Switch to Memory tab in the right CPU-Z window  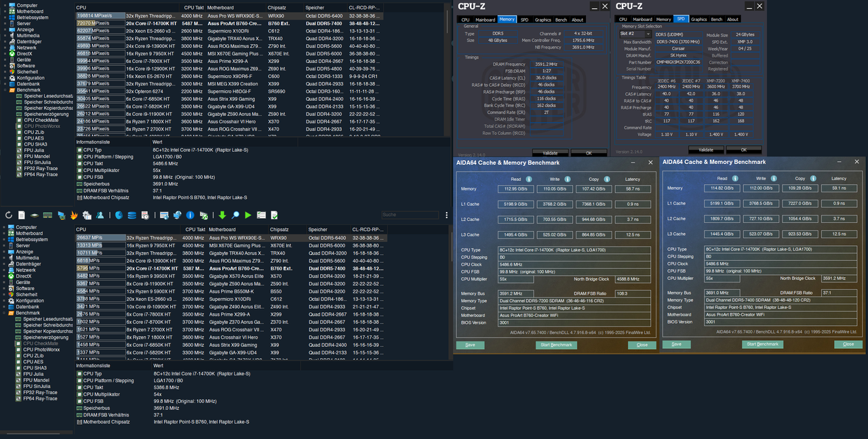(x=663, y=20)
